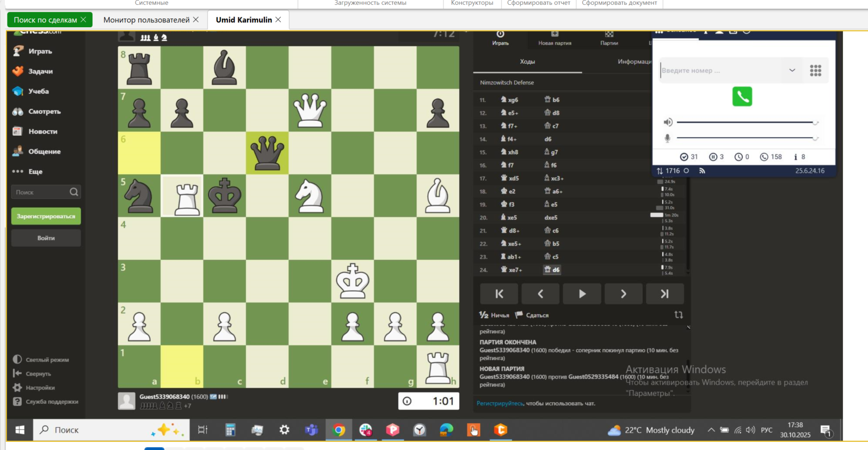868x450 pixels.
Task: Open Microsoft Teams from taskbar
Action: (311, 430)
